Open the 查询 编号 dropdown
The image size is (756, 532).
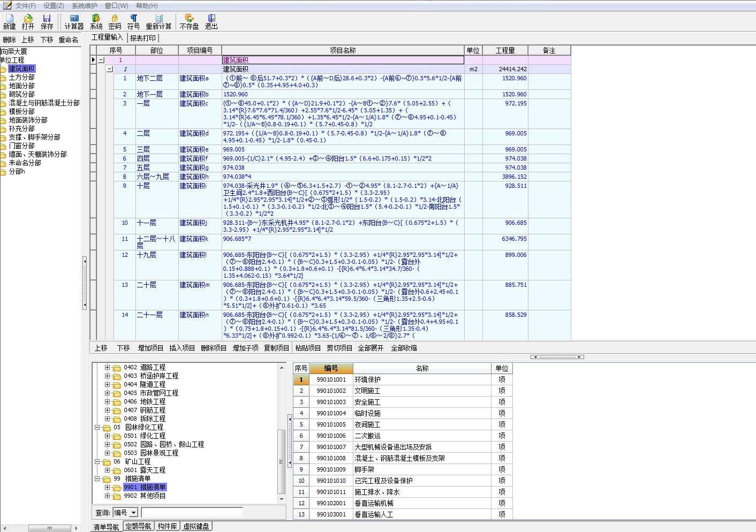coord(133,513)
